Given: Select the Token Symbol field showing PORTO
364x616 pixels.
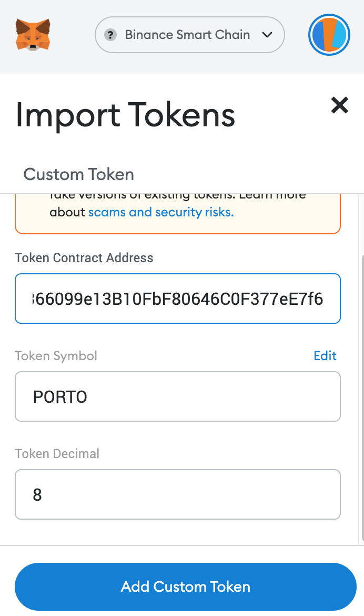Looking at the screenshot, I should click(x=178, y=396).
